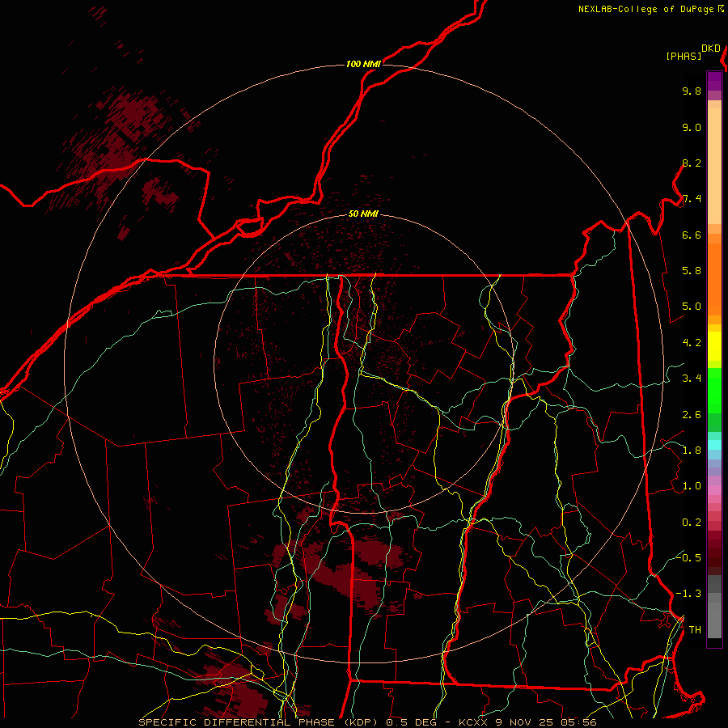Select the 50 NMI range ring label
Viewport: 728px width, 728px height.
click(x=363, y=214)
